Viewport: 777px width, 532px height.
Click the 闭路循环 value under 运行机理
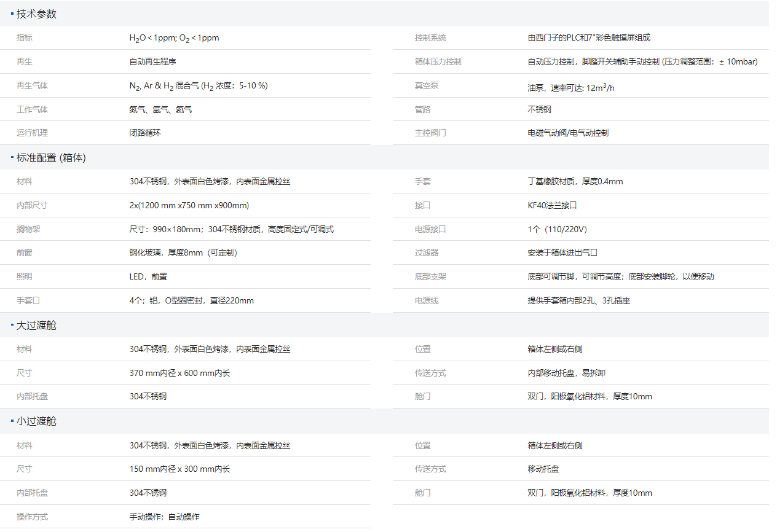146,133
